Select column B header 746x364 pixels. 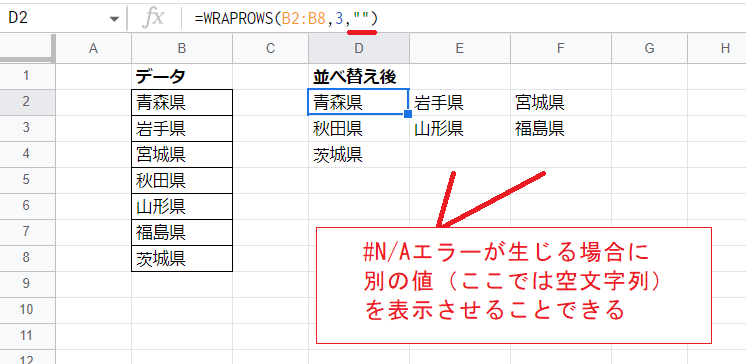182,48
